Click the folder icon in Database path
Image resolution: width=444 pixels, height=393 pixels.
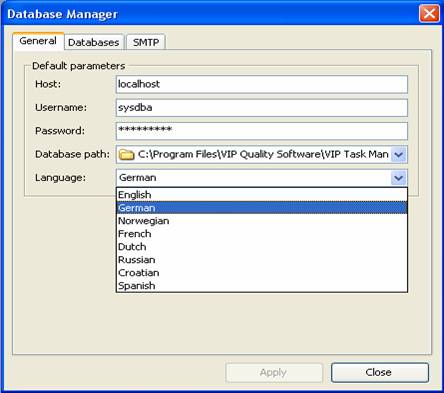pos(127,155)
